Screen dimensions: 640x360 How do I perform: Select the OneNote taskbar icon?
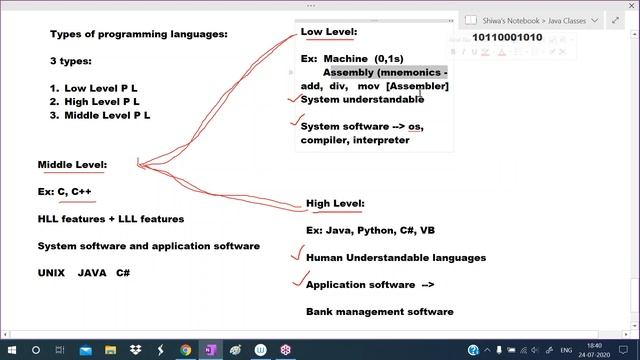click(210, 350)
